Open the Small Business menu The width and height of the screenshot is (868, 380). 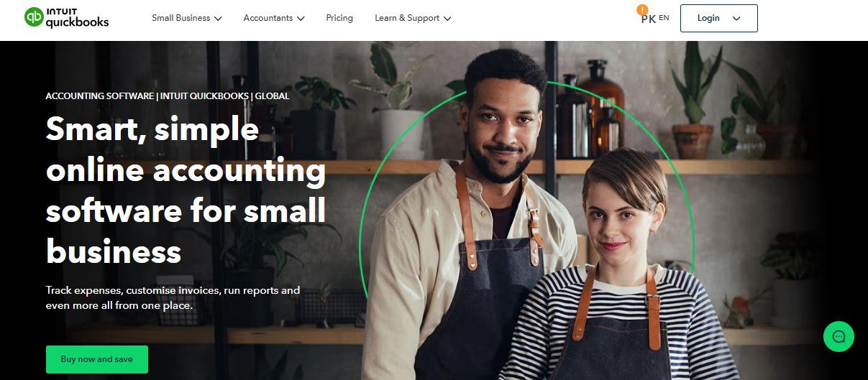click(187, 18)
